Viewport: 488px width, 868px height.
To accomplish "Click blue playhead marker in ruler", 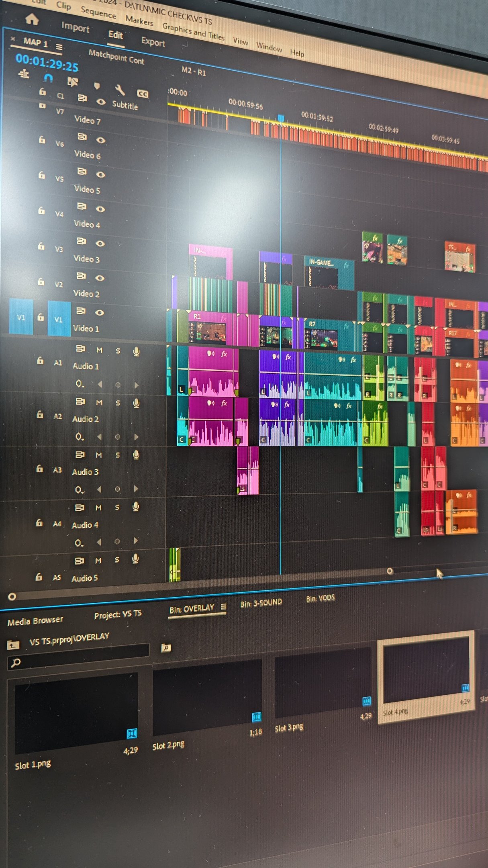I will click(281, 118).
